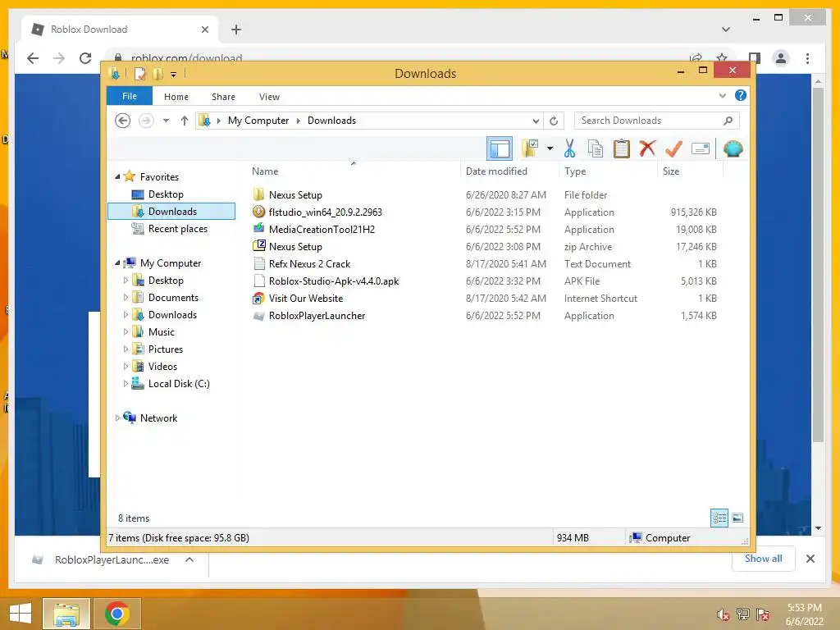Expand Documents node under My Computer
Image resolution: width=840 pixels, height=630 pixels.
126,297
